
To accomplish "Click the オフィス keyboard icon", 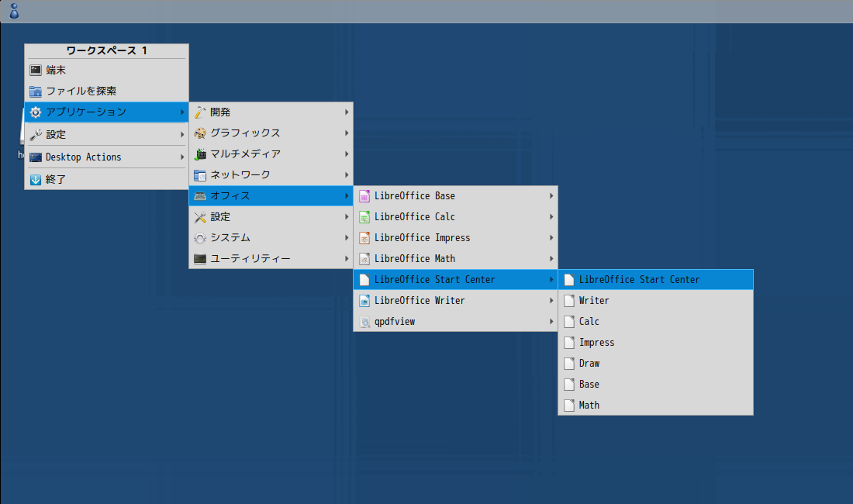I will [x=200, y=195].
